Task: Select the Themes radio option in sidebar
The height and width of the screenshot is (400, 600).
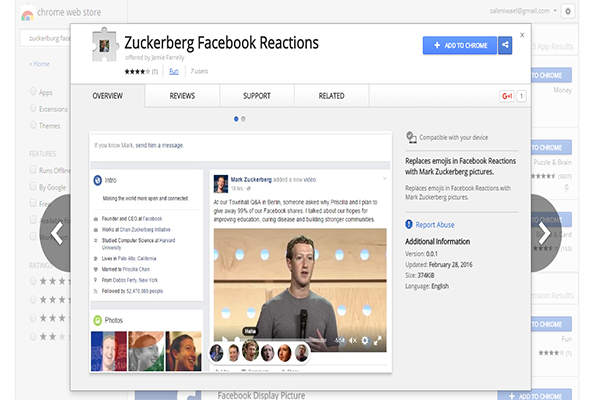Action: click(33, 125)
